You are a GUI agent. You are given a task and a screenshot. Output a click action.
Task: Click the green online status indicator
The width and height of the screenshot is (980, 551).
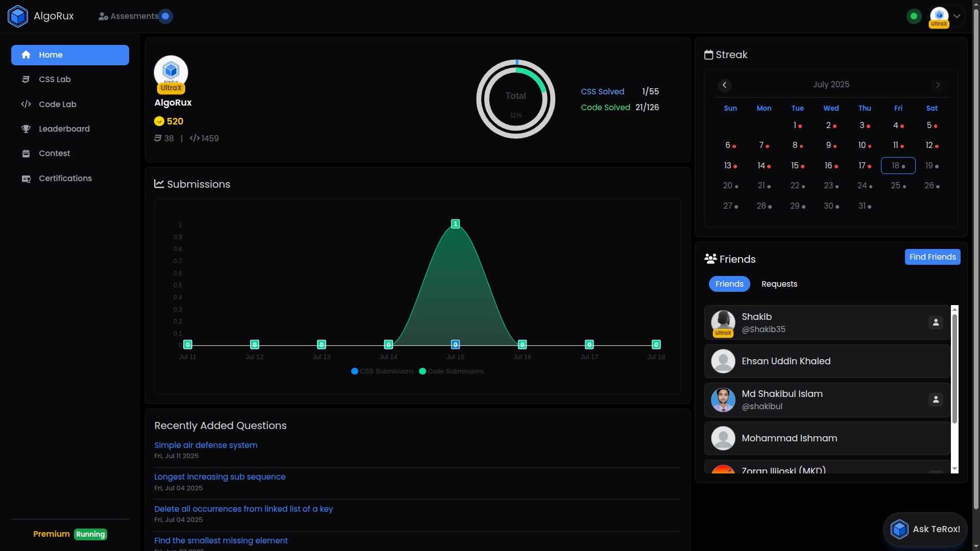pos(914,16)
